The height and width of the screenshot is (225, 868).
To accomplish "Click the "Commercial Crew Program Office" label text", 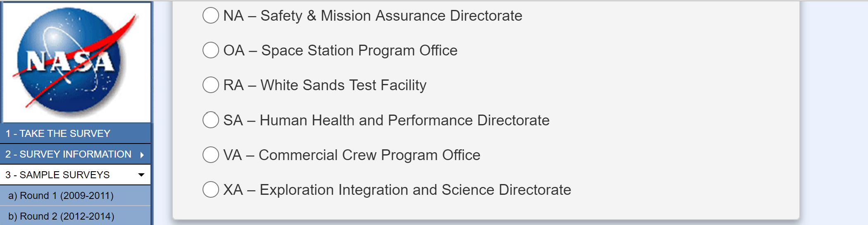I will [x=370, y=155].
